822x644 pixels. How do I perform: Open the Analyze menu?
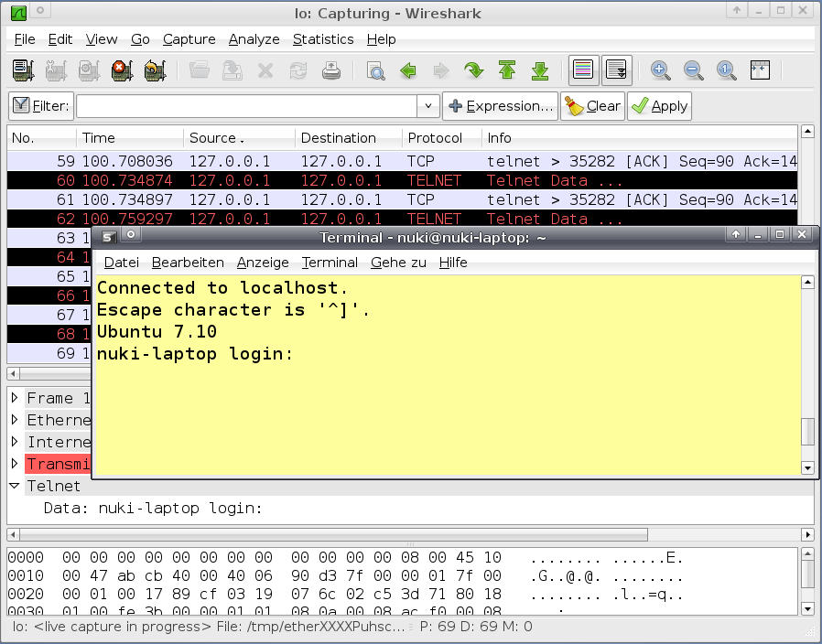pos(254,39)
